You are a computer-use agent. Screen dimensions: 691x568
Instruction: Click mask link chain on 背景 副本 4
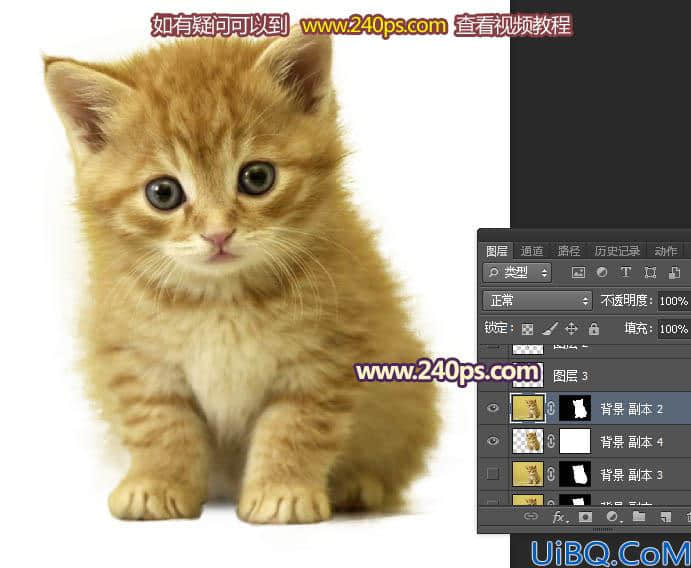(551, 442)
